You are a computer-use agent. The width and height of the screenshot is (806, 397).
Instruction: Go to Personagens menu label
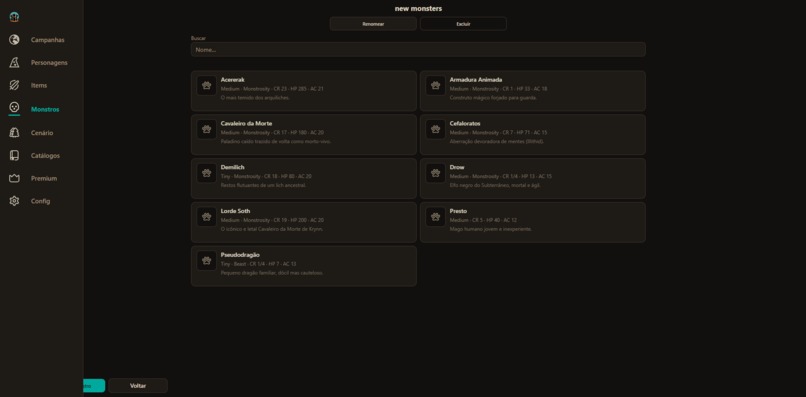49,63
